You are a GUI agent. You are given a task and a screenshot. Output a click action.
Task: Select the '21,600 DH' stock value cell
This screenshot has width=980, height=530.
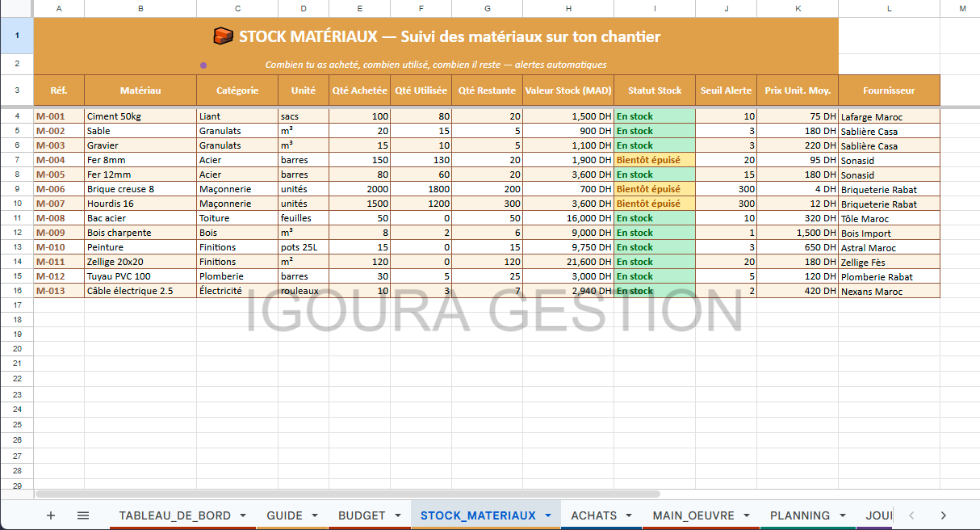pos(568,262)
